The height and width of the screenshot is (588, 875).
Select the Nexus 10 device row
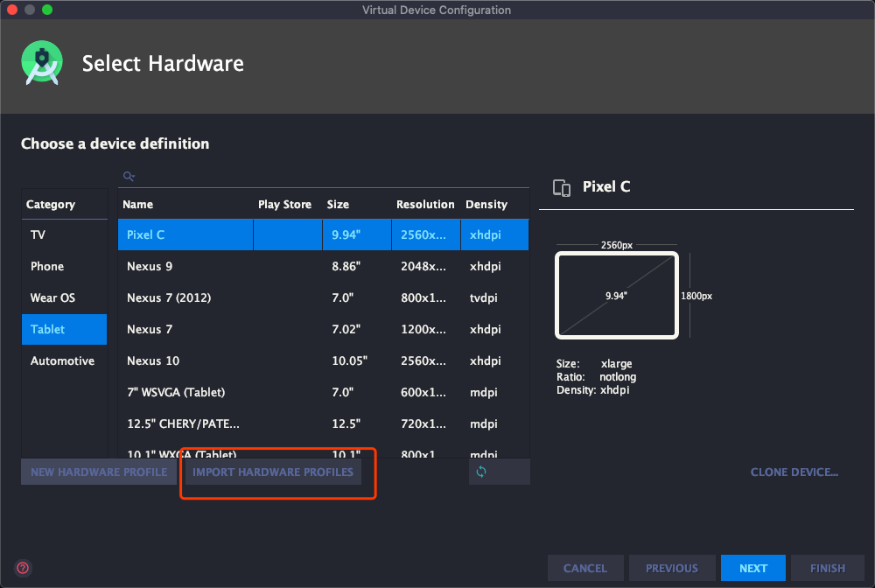pyautogui.click(x=324, y=361)
